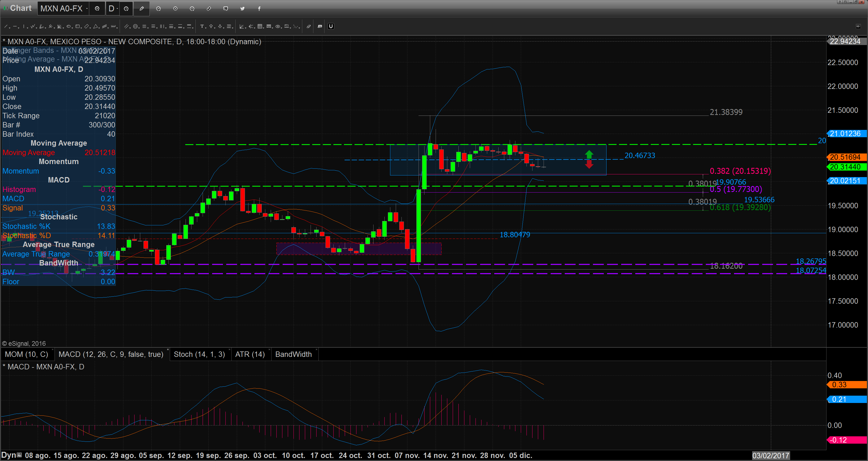This screenshot has height=461, width=868.
Task: Click the 0.618 (19.39280) Fibonacci label
Action: 740,207
